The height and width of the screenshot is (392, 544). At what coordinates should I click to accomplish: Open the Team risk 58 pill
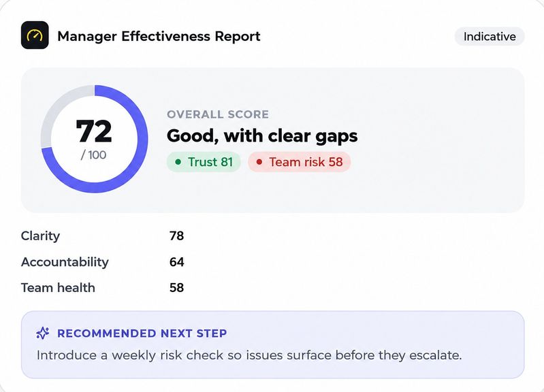tap(299, 162)
